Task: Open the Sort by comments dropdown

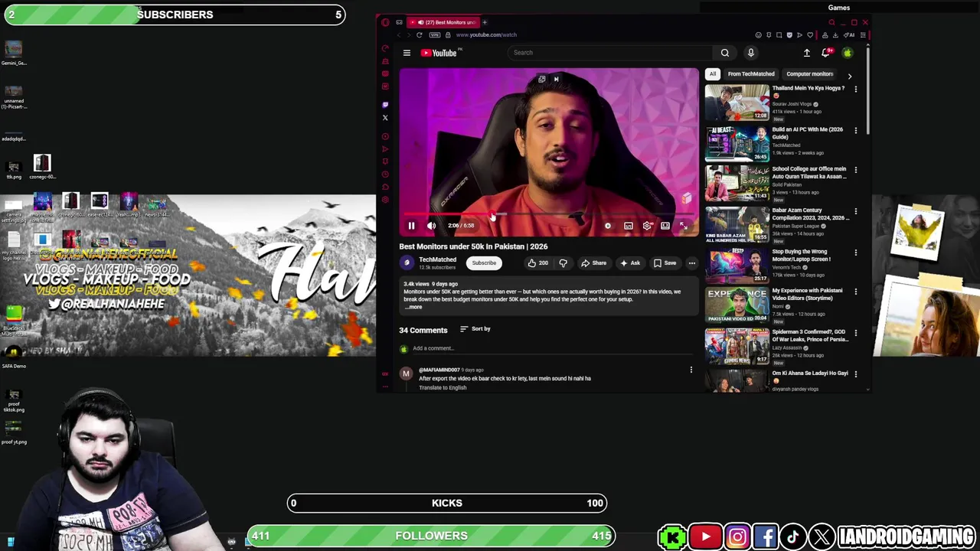Action: coord(475,329)
